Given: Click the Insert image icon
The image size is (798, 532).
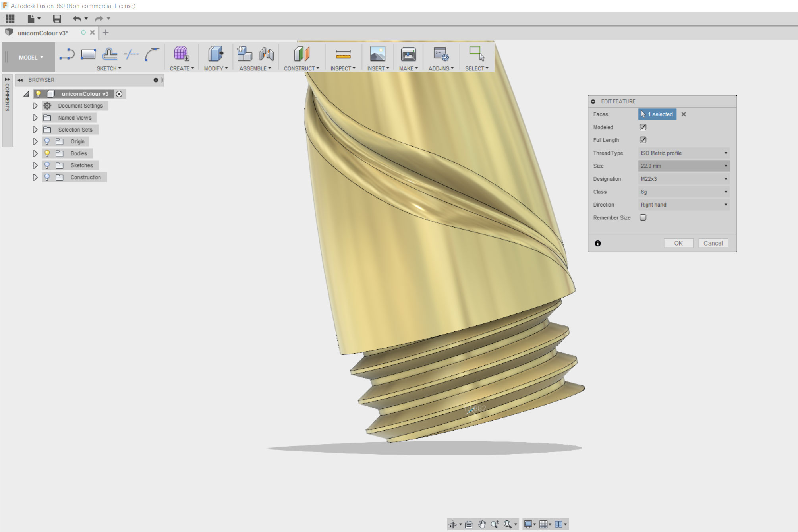Looking at the screenshot, I should [x=377, y=54].
